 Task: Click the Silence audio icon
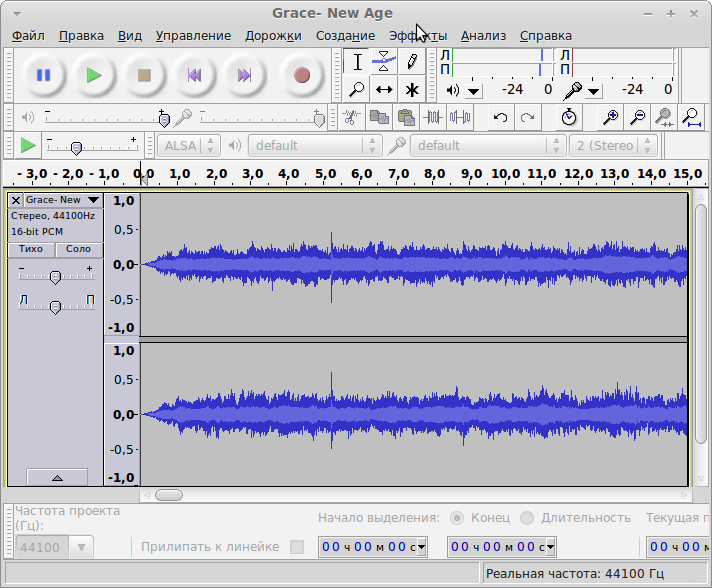(x=460, y=118)
